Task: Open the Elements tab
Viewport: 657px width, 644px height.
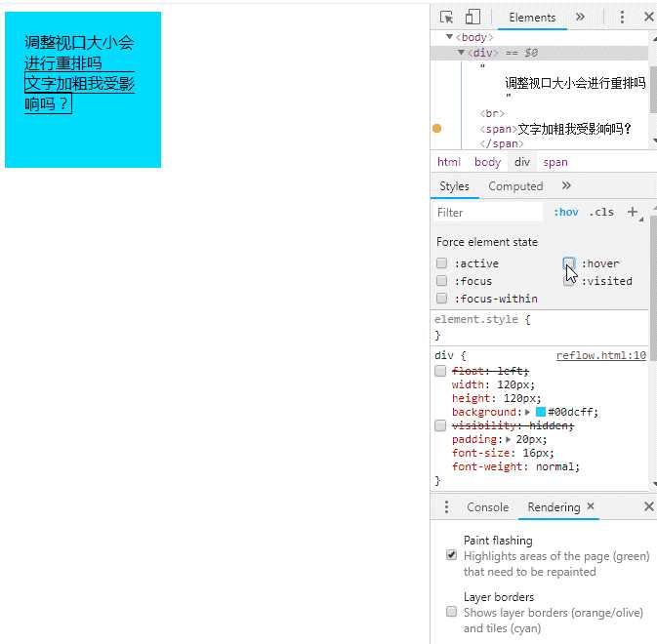Action: coord(532,18)
